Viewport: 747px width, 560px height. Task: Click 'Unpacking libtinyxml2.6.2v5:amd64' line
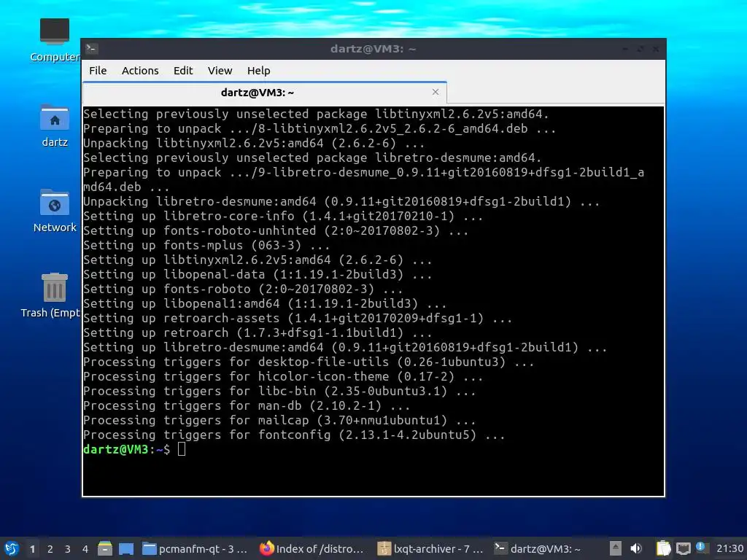pyautogui.click(x=254, y=143)
